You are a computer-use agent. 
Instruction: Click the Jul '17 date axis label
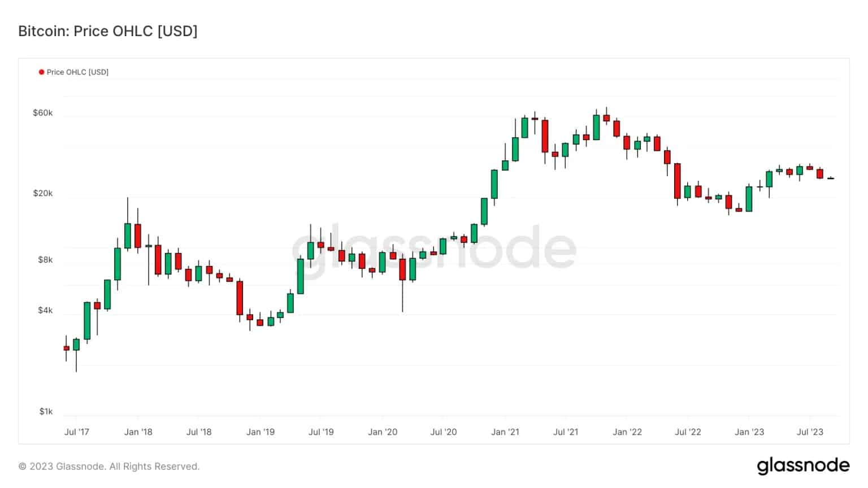(77, 432)
